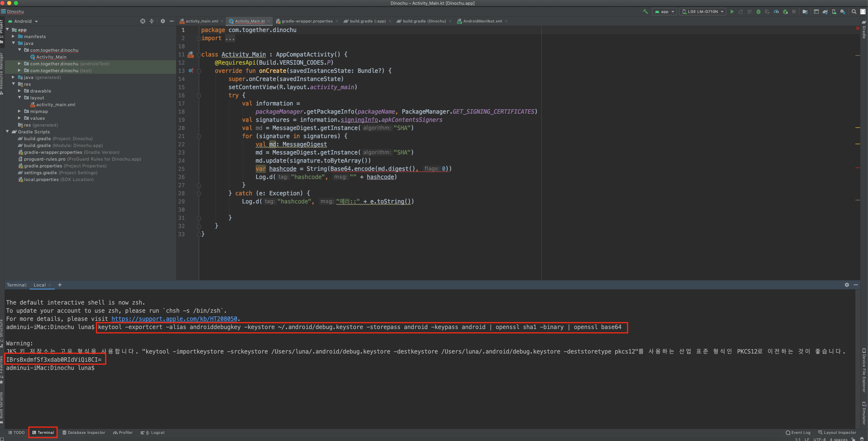The image size is (868, 441).
Task: Open the LGE LM-G710N device dropdown
Action: point(703,12)
